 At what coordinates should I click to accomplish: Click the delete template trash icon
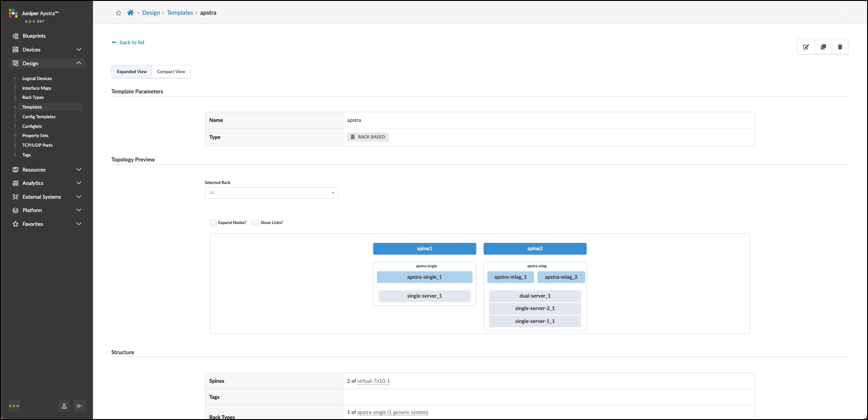pos(840,47)
